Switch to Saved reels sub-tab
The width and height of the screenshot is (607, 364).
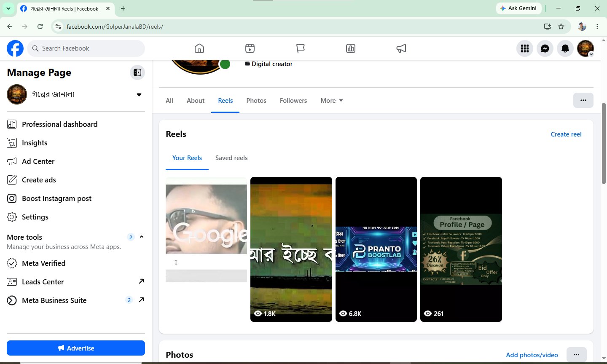[231, 158]
